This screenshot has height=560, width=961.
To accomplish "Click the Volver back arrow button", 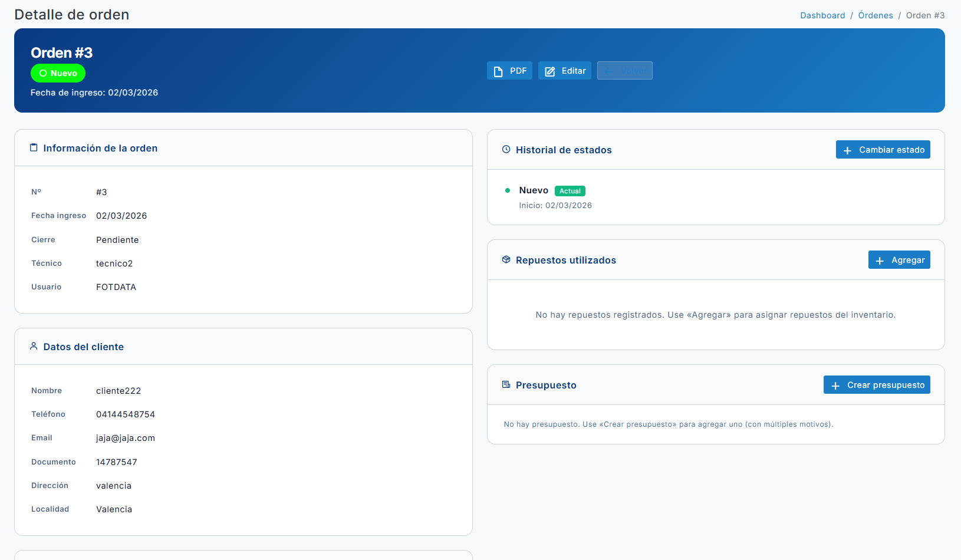I will (624, 71).
